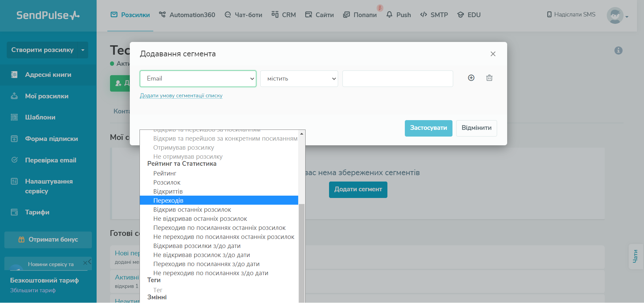The height and width of the screenshot is (303, 644).
Task: Add another condition with the plus icon
Action: pos(471,78)
